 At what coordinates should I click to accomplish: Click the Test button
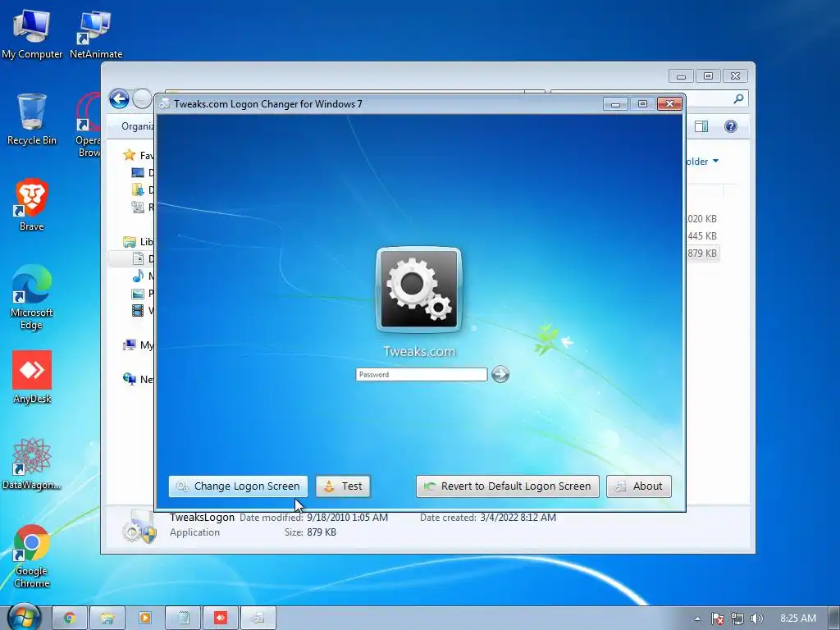tap(343, 486)
